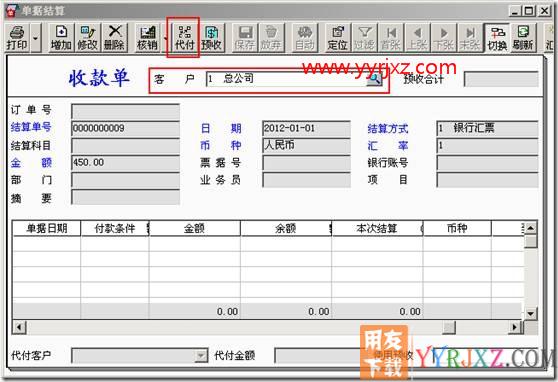
Task: Open the 代付客户 dropdown
Action: (x=201, y=355)
